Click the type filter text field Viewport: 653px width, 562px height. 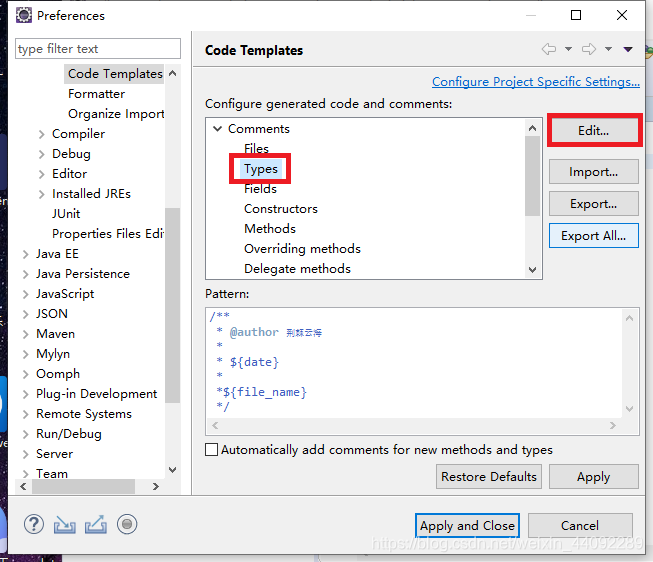click(98, 49)
